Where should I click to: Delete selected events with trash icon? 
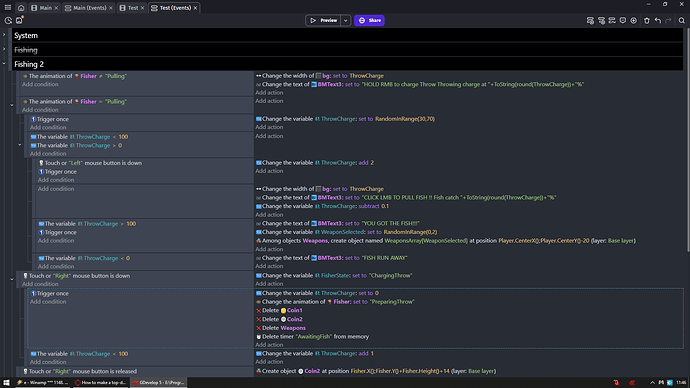[646, 20]
